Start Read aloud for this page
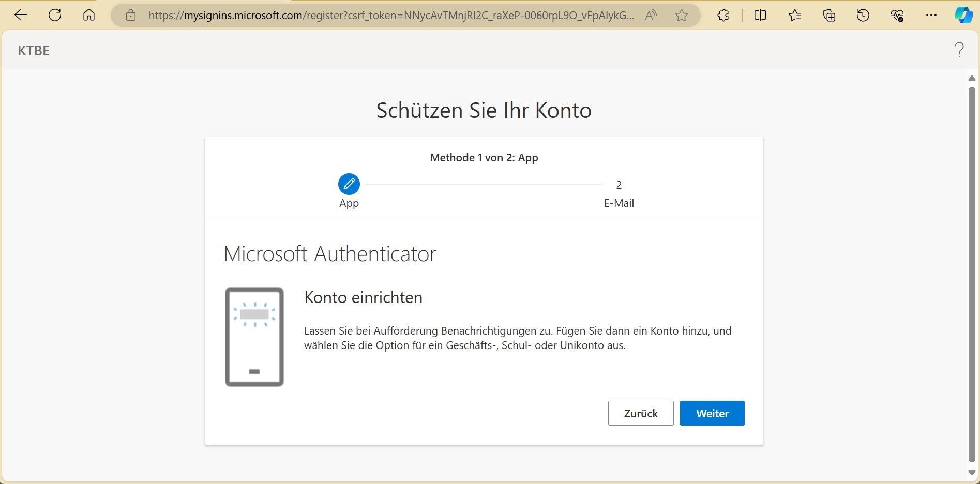 click(x=651, y=15)
